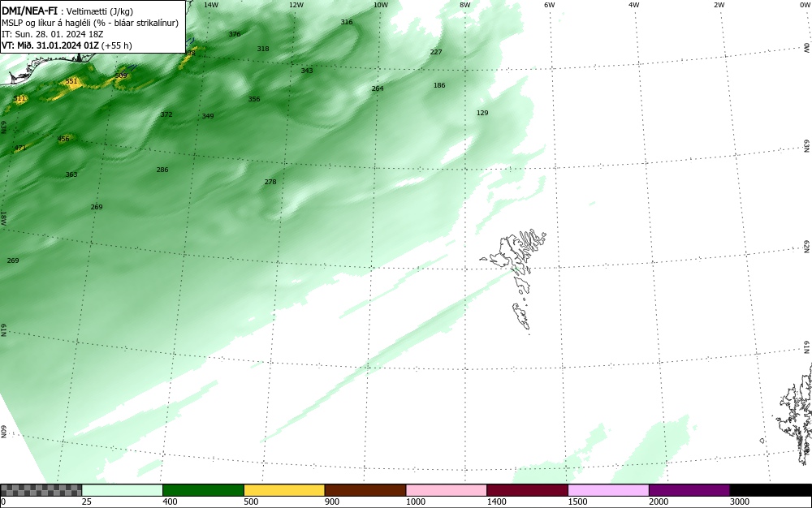Click the purple 2000–3000 legend swatch
Screen dimensions: 812x508
coord(689,490)
